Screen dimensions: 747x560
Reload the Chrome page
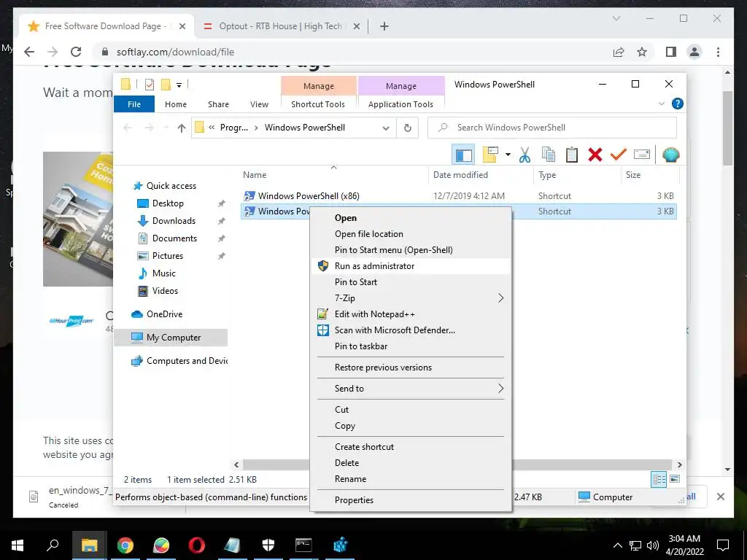click(x=75, y=52)
